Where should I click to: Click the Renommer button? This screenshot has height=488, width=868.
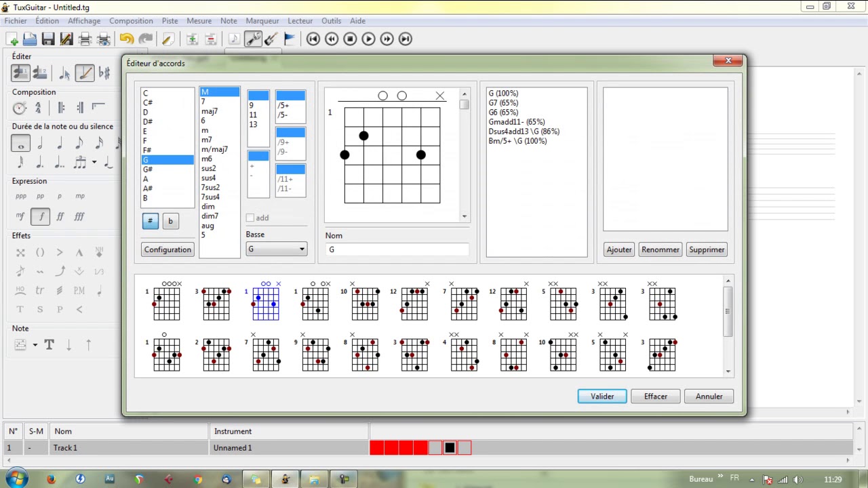pyautogui.click(x=660, y=249)
